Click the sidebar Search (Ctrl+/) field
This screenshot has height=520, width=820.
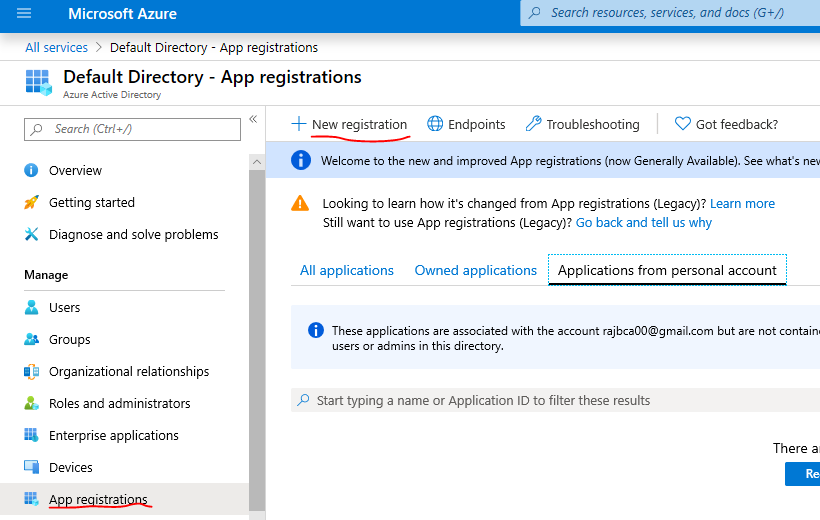pos(132,129)
